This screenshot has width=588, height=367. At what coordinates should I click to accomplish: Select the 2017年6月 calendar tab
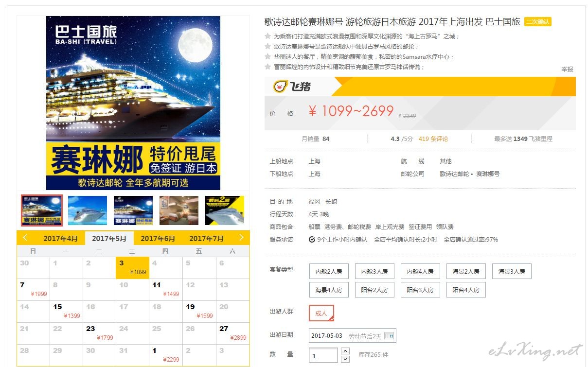pyautogui.click(x=158, y=238)
